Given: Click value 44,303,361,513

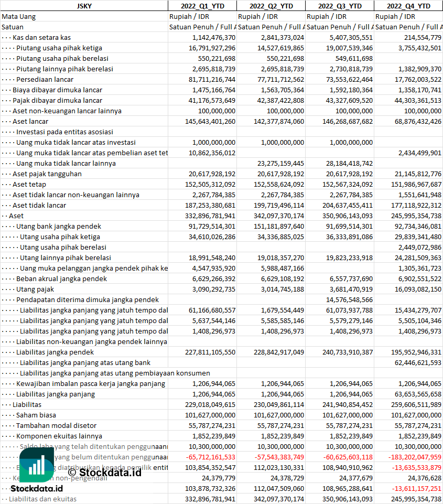Looking at the screenshot, I should click(418, 100).
